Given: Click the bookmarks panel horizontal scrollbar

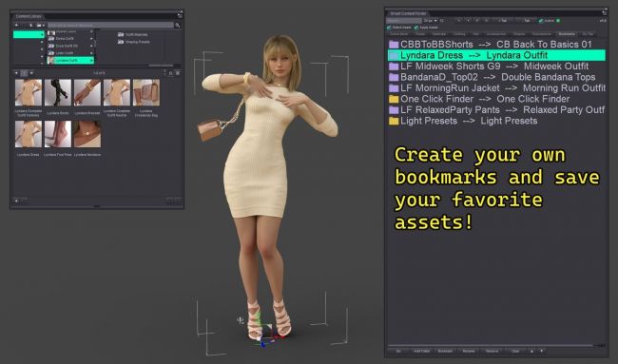Looking at the screenshot, I should [x=491, y=346].
